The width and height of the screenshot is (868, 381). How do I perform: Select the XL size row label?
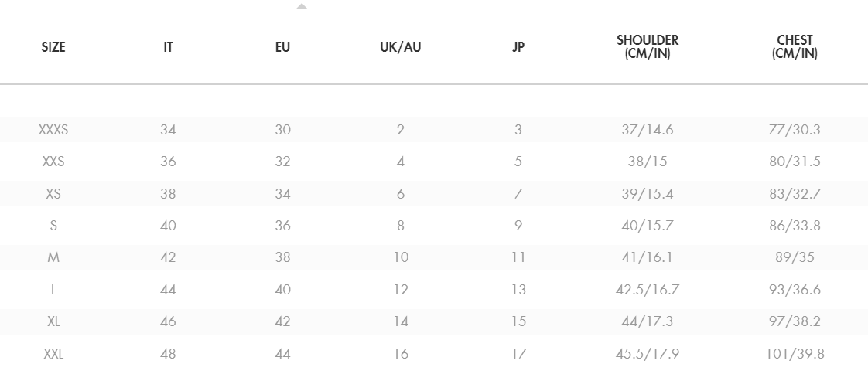click(x=53, y=322)
